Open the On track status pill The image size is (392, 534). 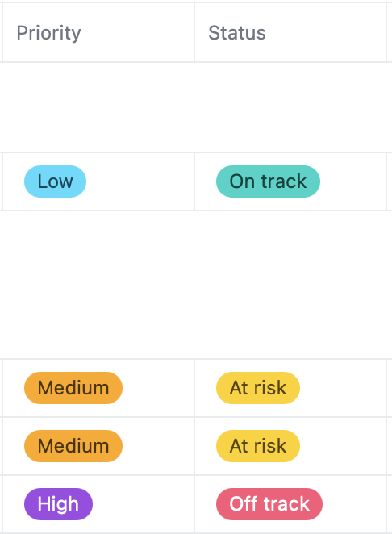[x=268, y=181]
